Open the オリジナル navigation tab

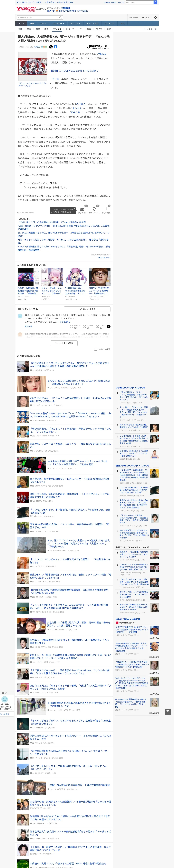75,24
